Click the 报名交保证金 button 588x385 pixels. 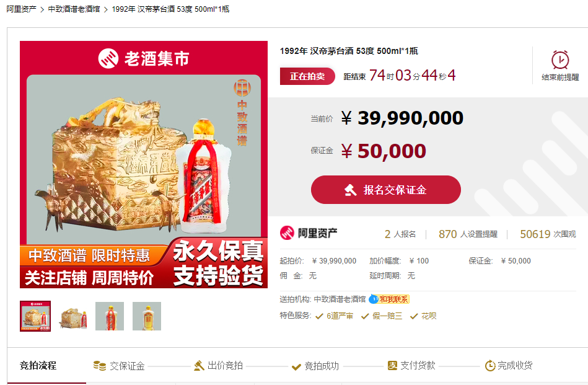coord(386,190)
